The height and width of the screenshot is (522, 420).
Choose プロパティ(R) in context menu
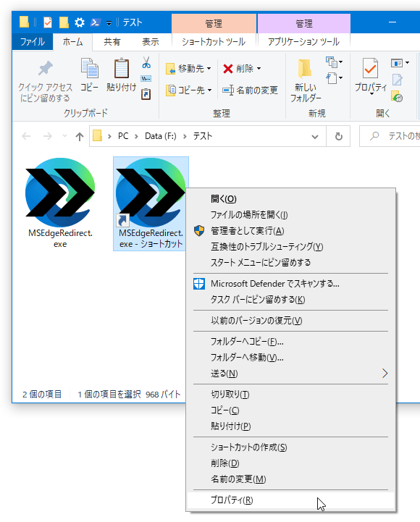click(x=291, y=500)
